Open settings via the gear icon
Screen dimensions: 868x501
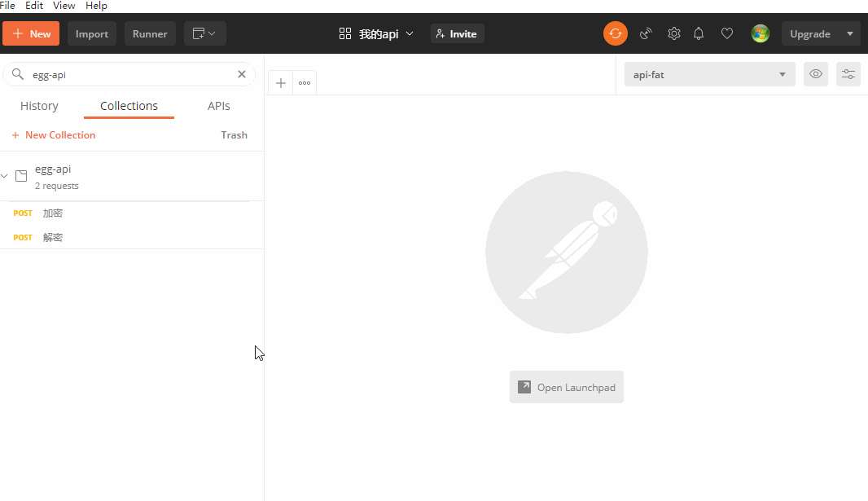click(673, 33)
